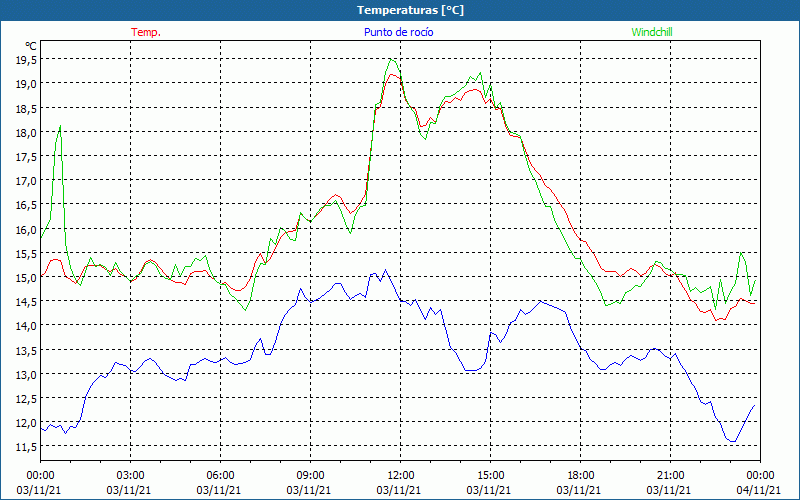Screen dimensions: 800x500
Task: Click the 12,5 value on the y-axis
Action: click(x=26, y=398)
